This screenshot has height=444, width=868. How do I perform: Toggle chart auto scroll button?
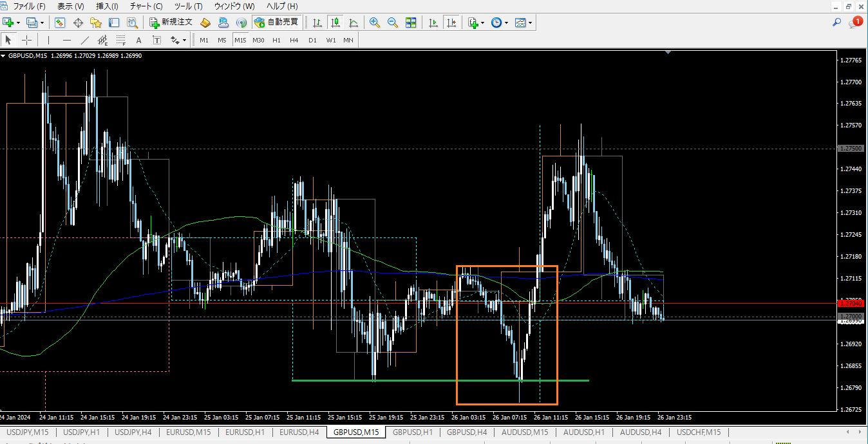point(433,23)
